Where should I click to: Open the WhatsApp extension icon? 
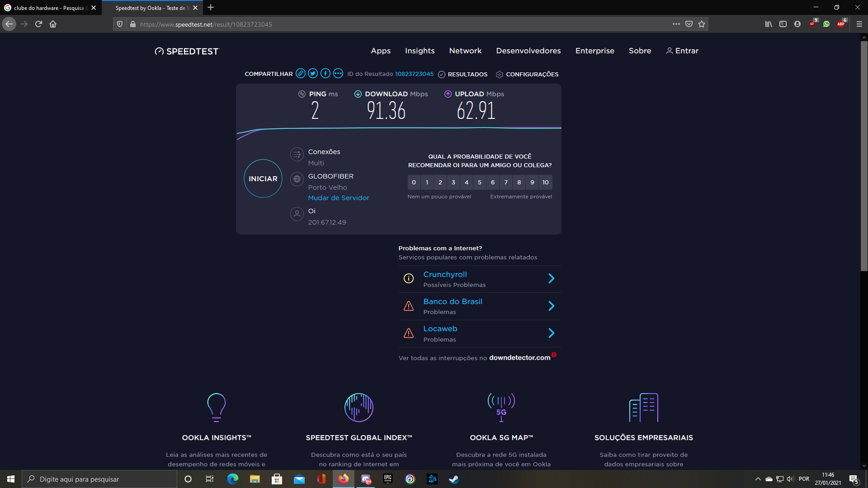[826, 24]
